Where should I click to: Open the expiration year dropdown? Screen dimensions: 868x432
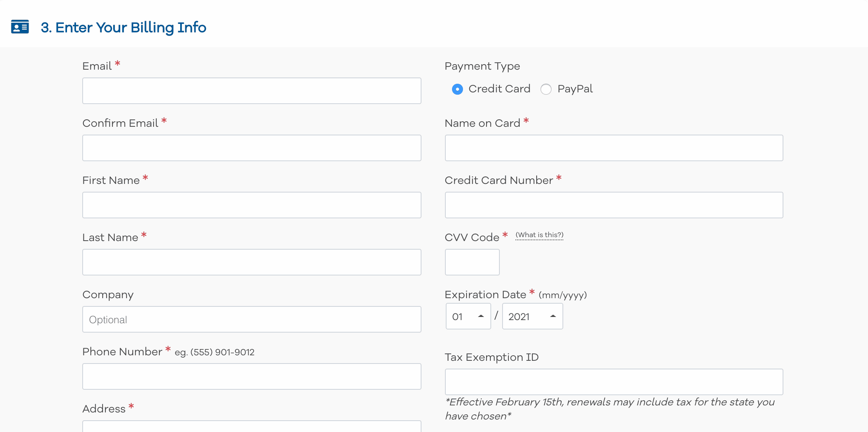(532, 316)
